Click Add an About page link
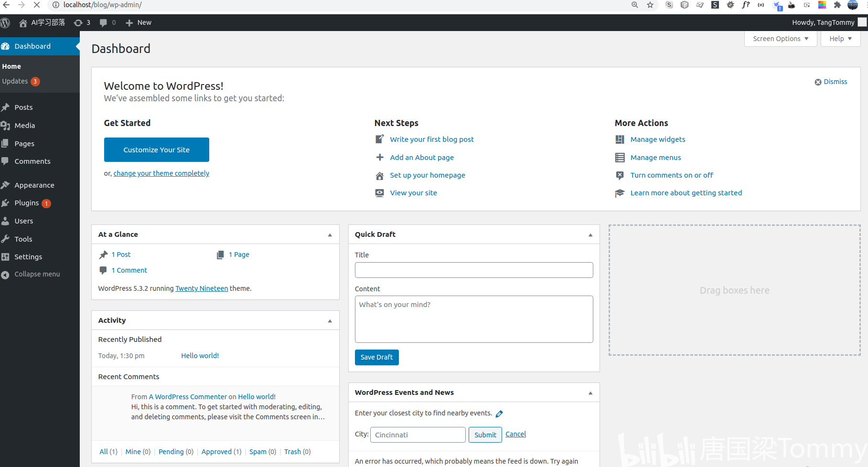 click(x=422, y=158)
